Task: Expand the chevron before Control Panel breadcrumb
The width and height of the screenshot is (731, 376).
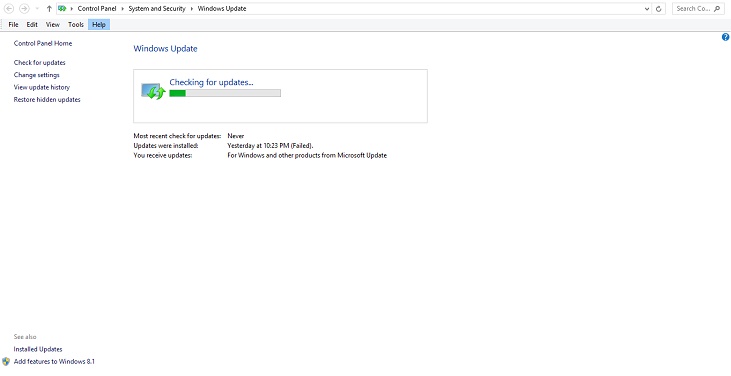Action: point(72,8)
